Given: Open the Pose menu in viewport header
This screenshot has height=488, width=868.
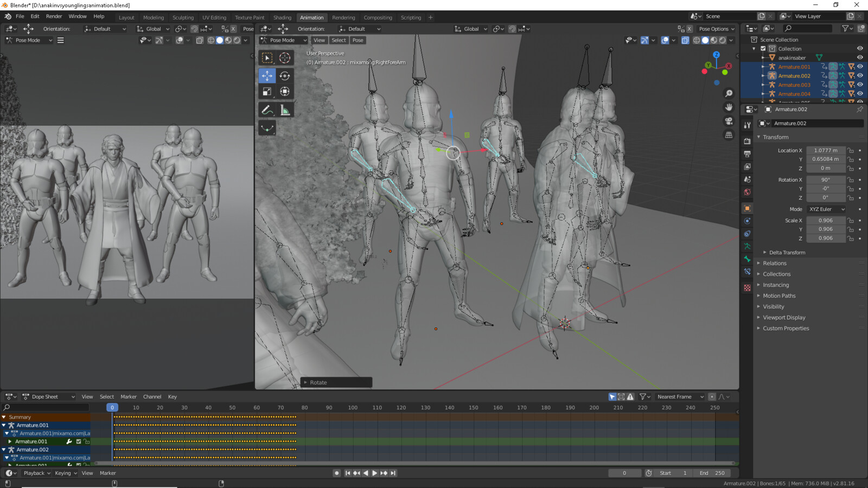Looking at the screenshot, I should coord(358,40).
